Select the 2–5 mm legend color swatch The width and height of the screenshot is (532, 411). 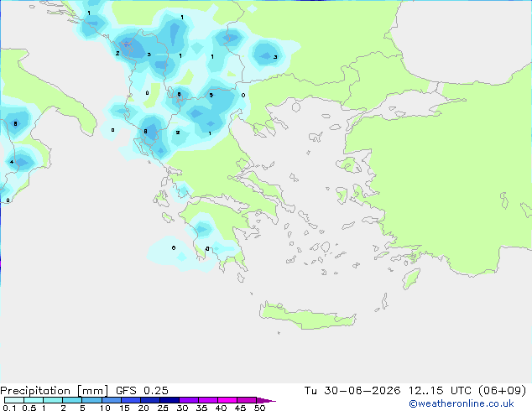(72, 400)
